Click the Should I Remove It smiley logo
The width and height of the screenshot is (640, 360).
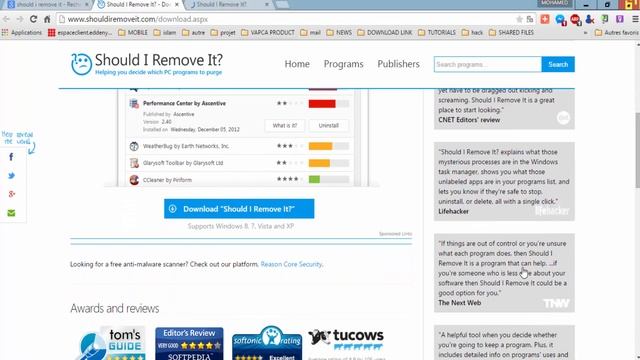tap(81, 64)
